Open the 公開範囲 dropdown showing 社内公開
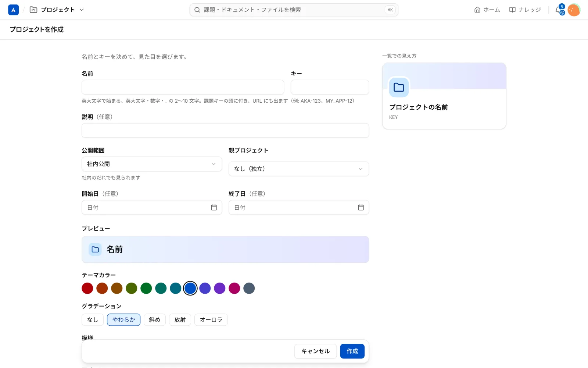 152,164
